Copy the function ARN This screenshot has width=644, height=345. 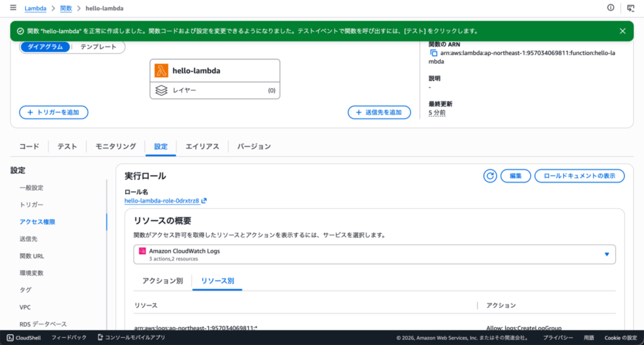pyautogui.click(x=433, y=53)
